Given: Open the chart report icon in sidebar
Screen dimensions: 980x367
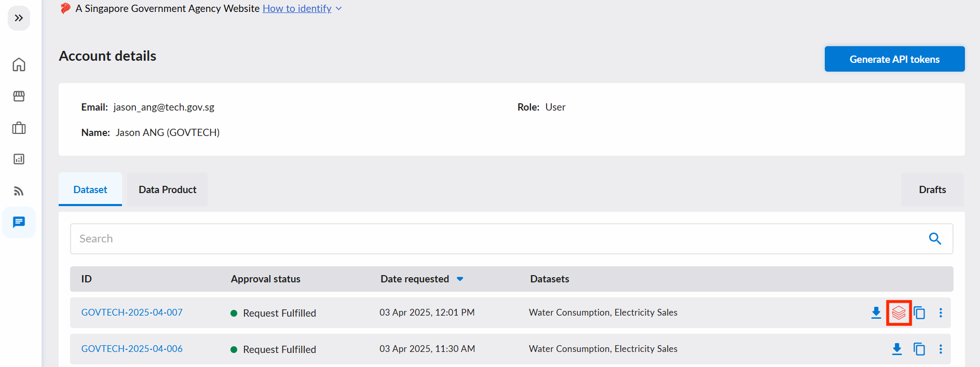Looking at the screenshot, I should (19, 159).
